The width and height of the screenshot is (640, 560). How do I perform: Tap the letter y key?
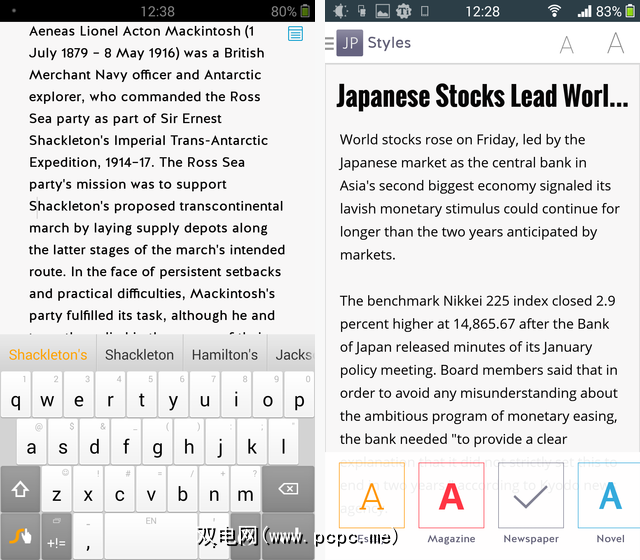[x=173, y=394]
